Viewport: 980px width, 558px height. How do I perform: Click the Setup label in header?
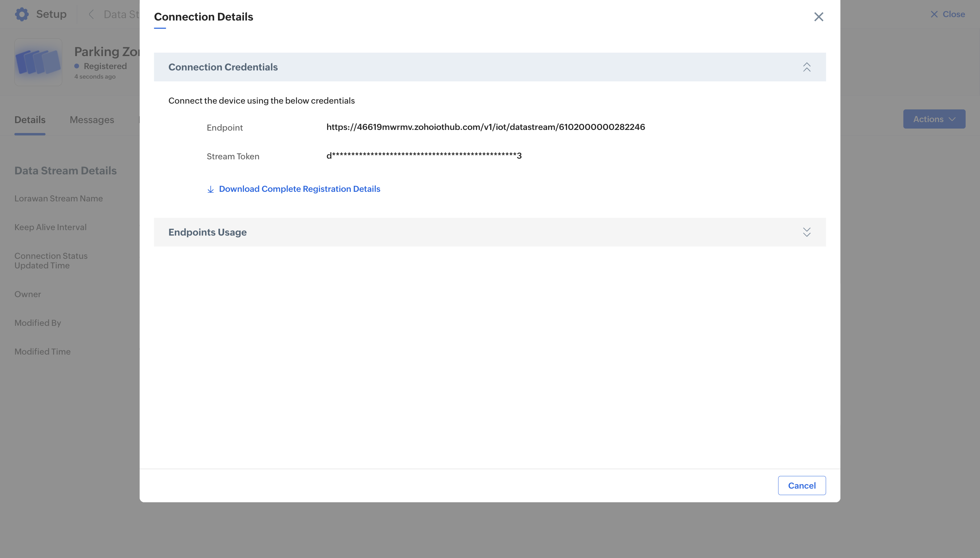51,14
